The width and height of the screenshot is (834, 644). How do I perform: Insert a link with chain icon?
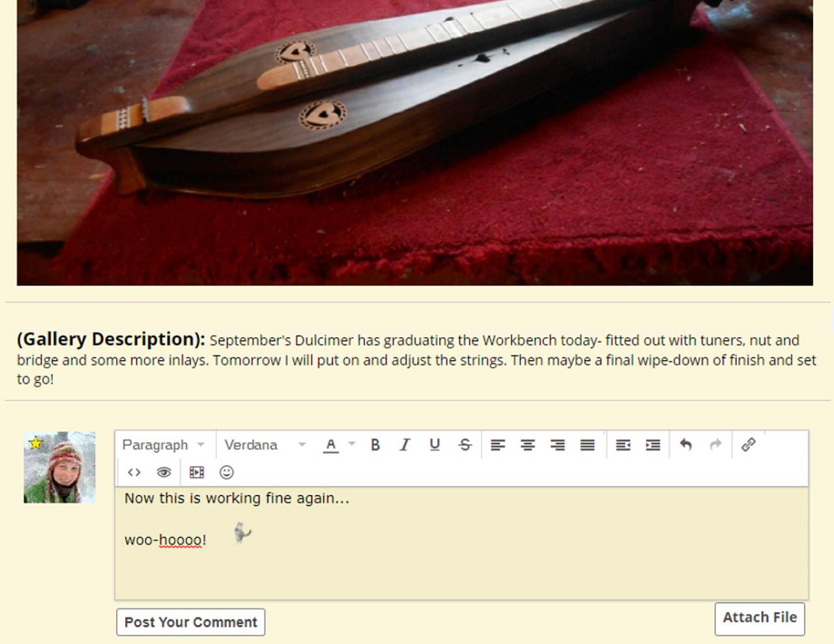748,445
